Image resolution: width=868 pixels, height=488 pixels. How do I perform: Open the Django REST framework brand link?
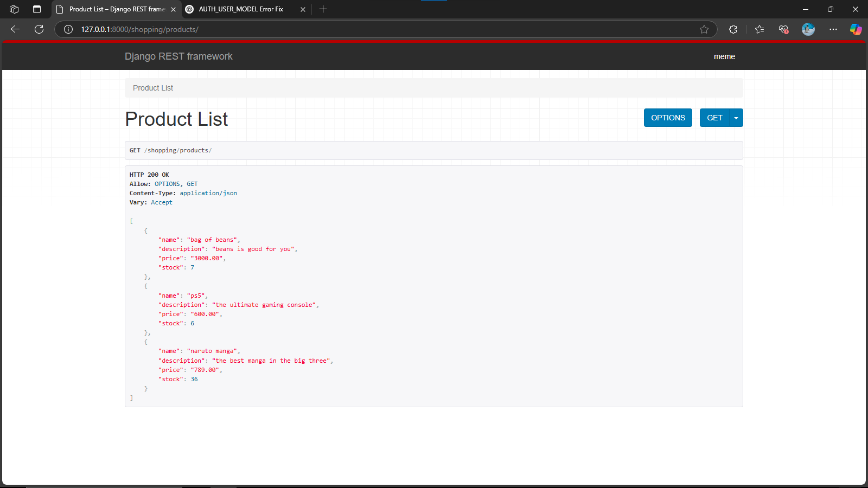click(178, 56)
